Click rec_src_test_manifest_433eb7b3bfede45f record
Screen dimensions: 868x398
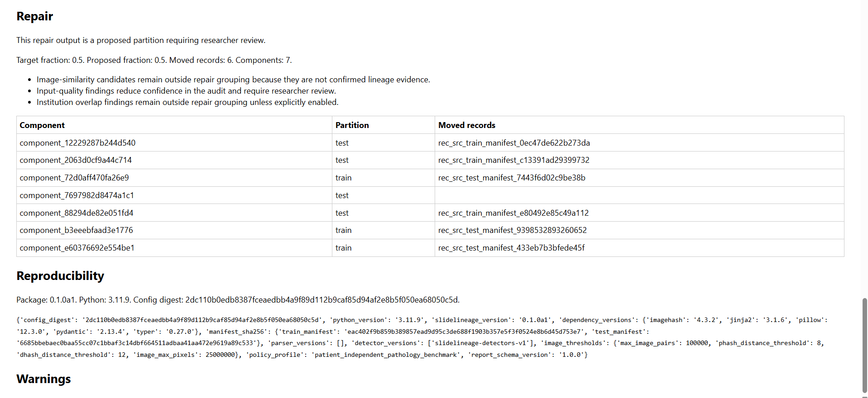pos(511,248)
